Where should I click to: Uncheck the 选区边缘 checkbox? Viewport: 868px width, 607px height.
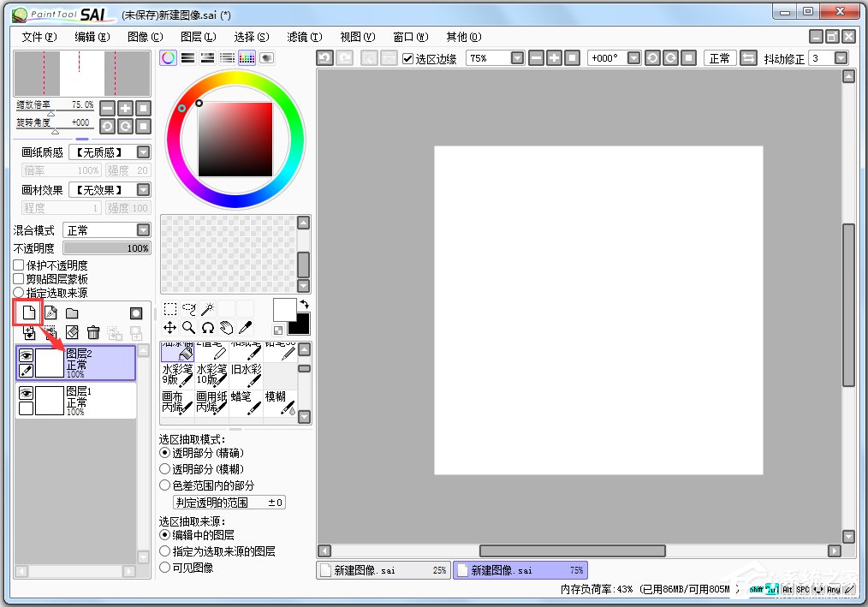tap(408, 58)
